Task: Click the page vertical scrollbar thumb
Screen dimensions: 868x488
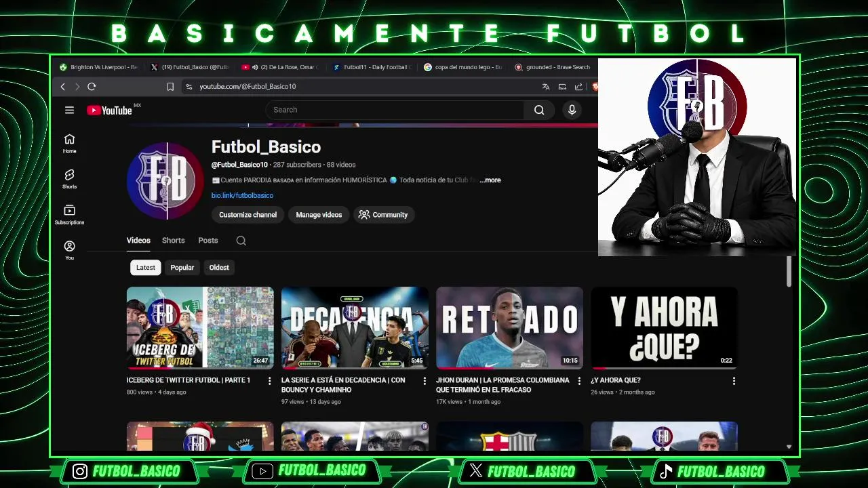Action: [789, 272]
